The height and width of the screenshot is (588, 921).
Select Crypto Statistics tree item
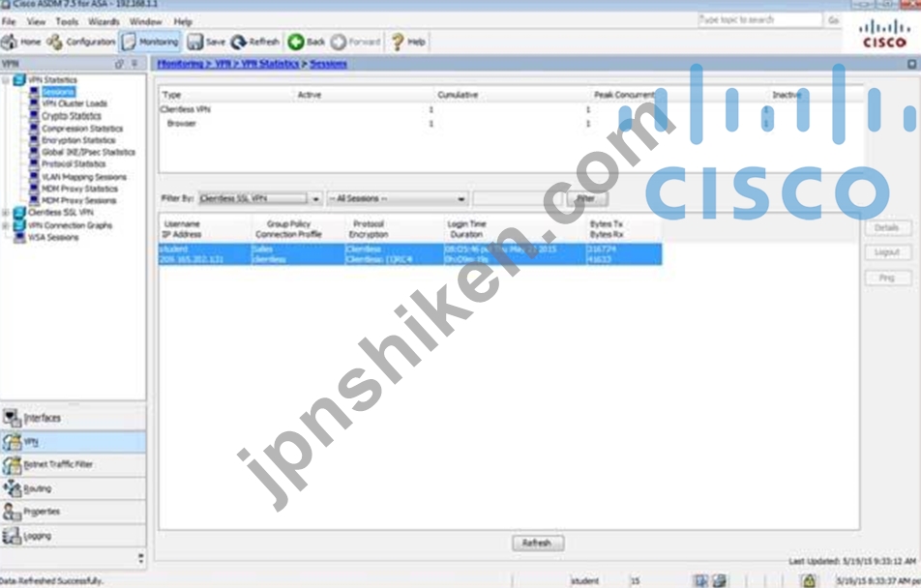[x=71, y=116]
